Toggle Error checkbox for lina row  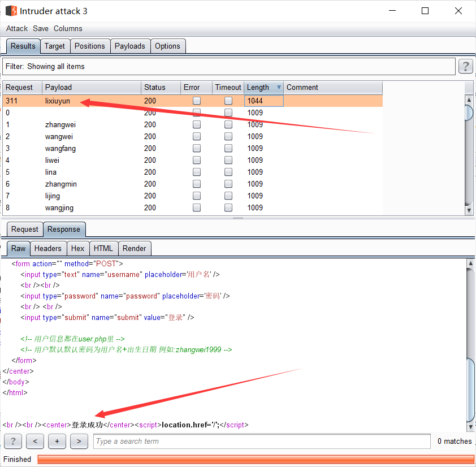click(x=197, y=172)
